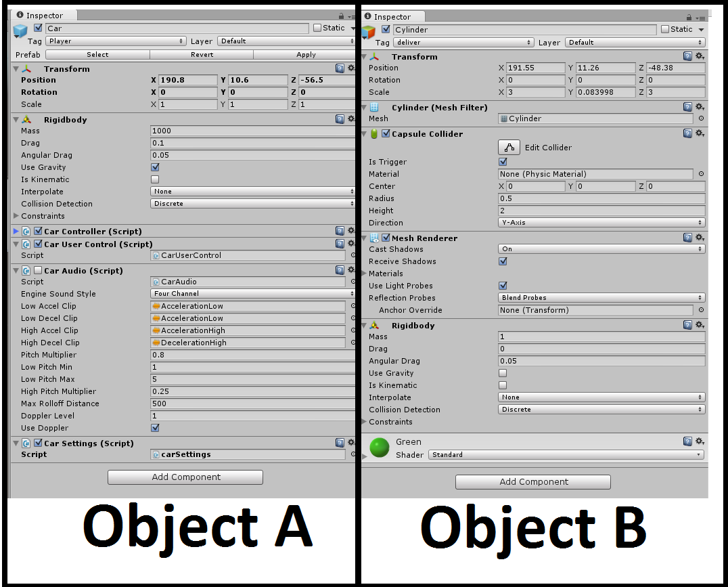Screen dimensions: 728x587
Task: Switch to the Inspector tab on Object A
Action: point(44,15)
